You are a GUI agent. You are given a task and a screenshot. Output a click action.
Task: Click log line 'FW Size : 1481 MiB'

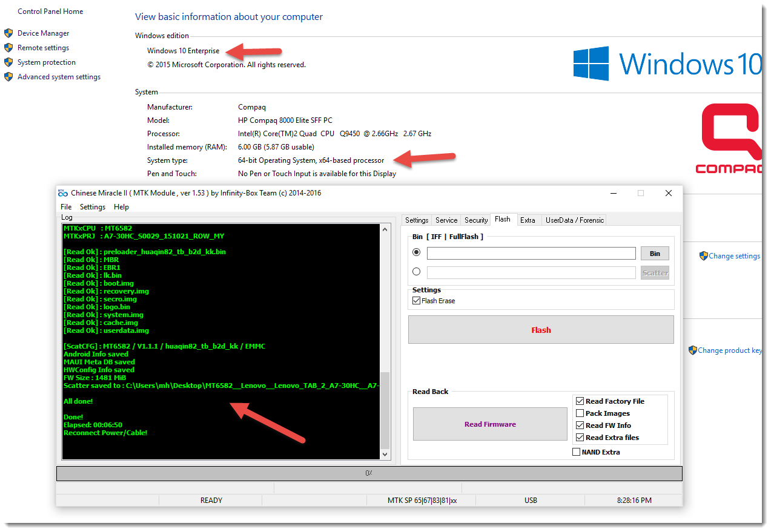[x=94, y=378]
